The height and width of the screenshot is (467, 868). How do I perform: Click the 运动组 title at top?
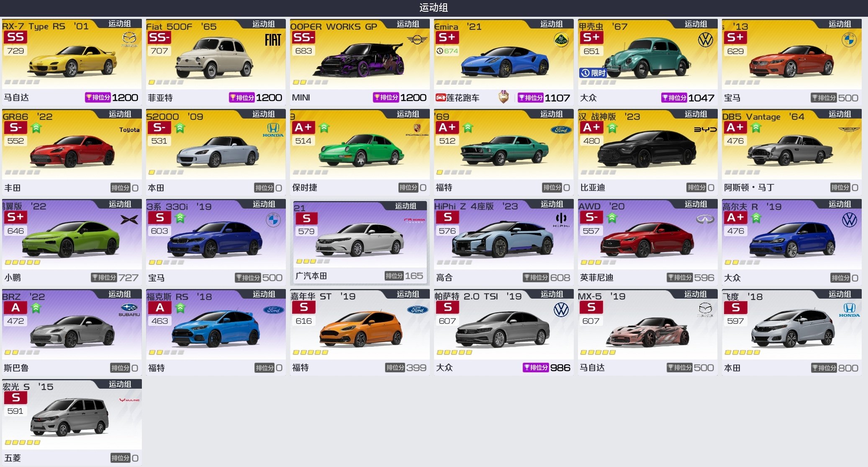(x=434, y=8)
